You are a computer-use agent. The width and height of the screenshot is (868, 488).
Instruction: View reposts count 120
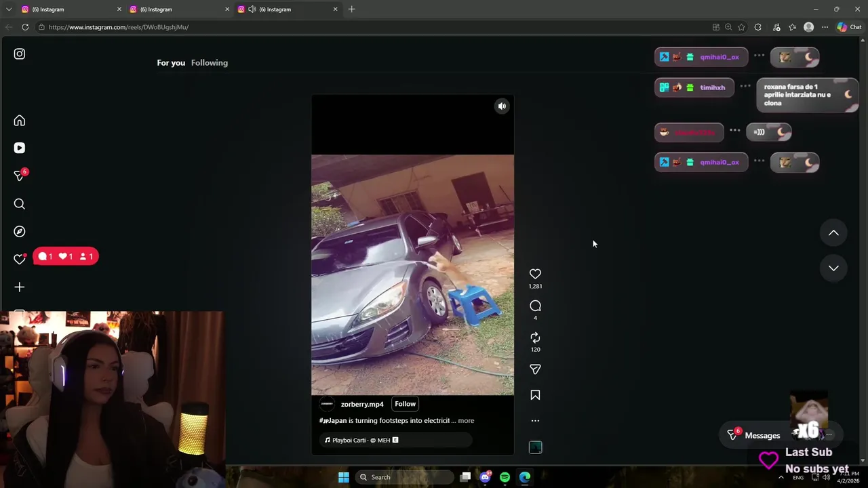pos(535,350)
